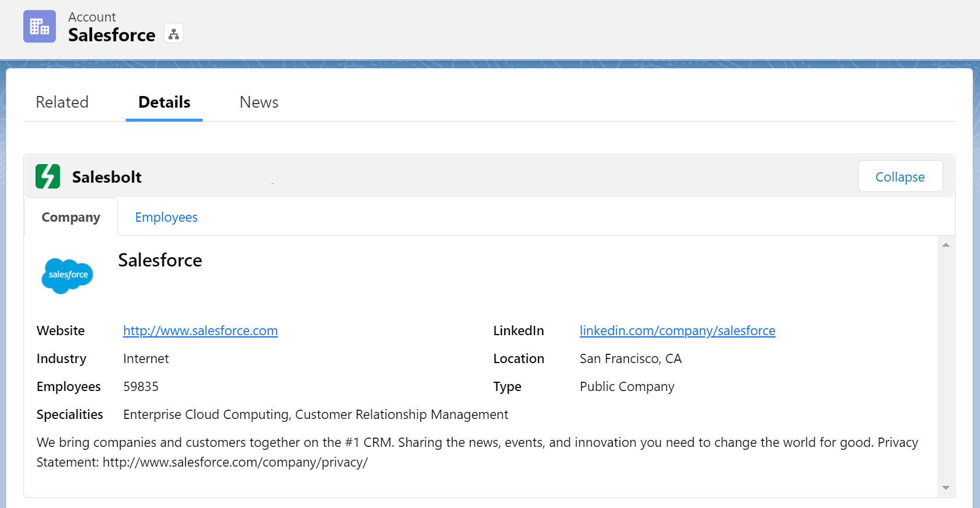Image resolution: width=980 pixels, height=508 pixels.
Task: Open the LinkedIn company page link
Action: pyautogui.click(x=677, y=331)
